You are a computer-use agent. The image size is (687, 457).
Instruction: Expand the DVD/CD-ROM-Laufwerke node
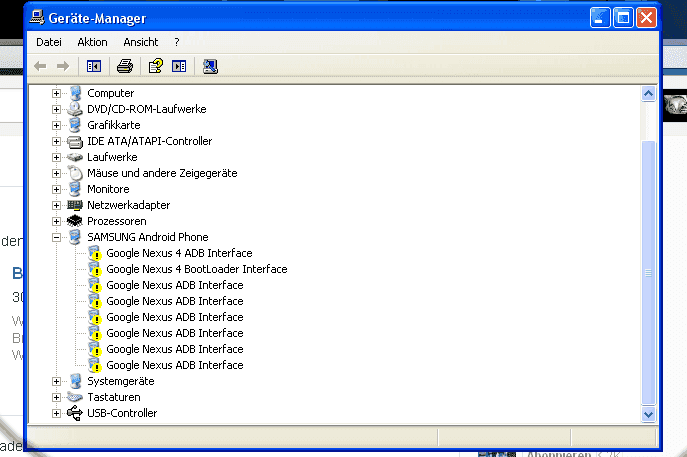click(x=56, y=109)
